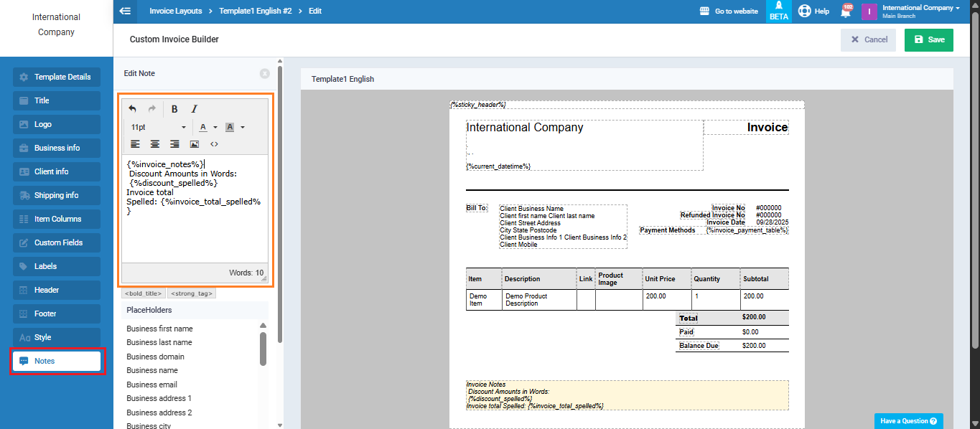Click the undo arrow in the note editor
Image resolution: width=980 pixels, height=429 pixels.
click(133, 109)
